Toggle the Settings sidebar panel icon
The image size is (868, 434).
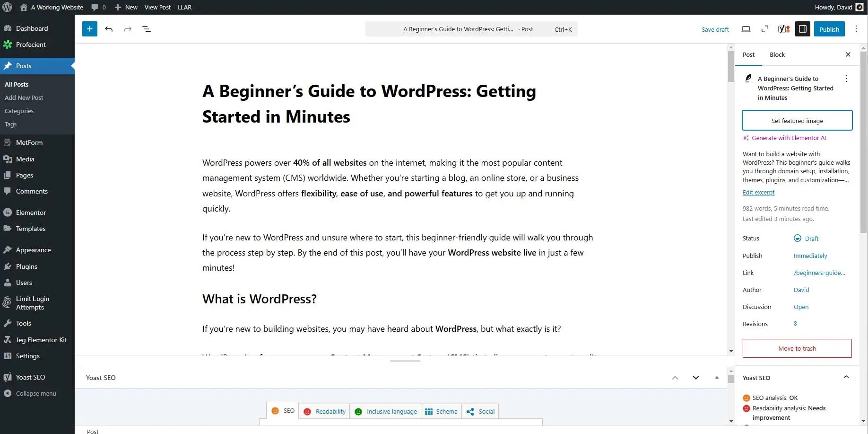802,29
